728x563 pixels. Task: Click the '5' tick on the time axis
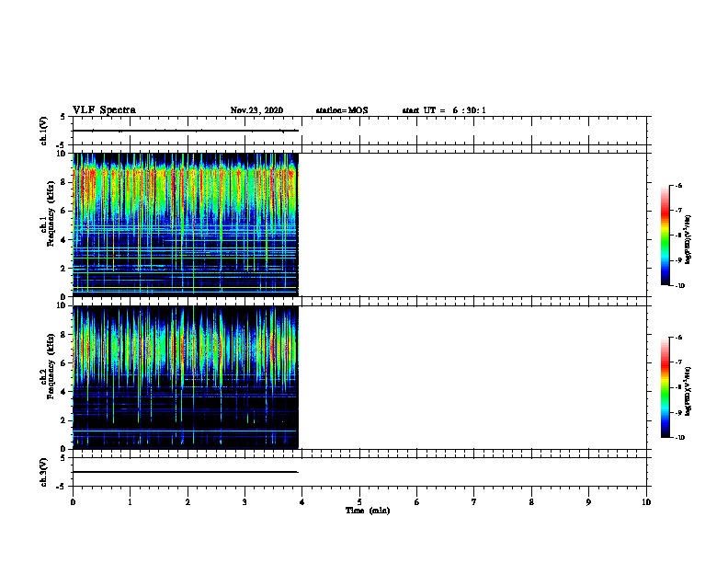(x=359, y=502)
